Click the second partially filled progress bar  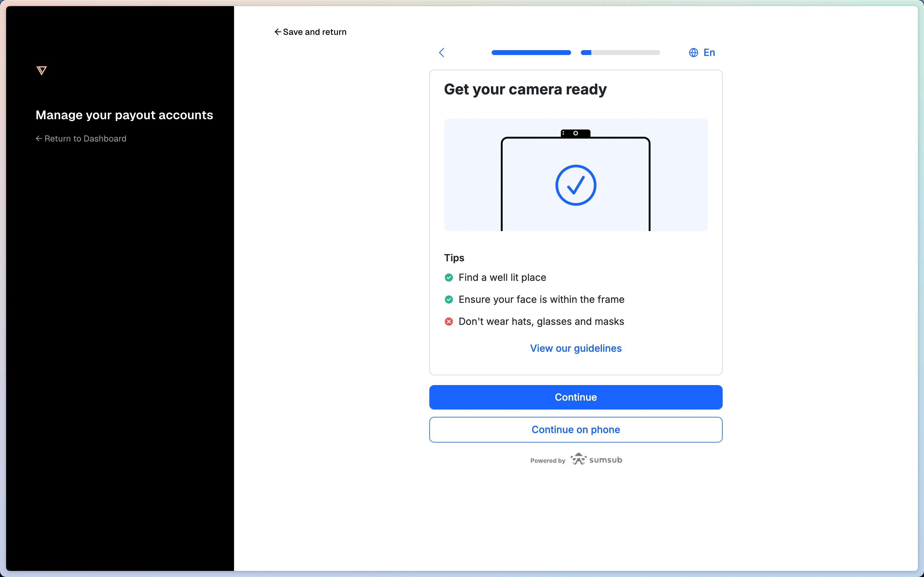click(620, 53)
